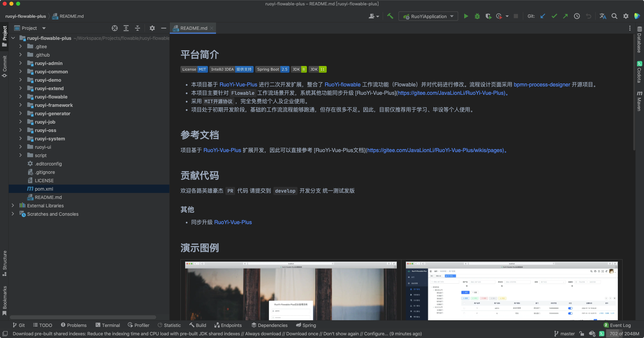Expand all in Project panel
This screenshot has width=644, height=338.
126,28
